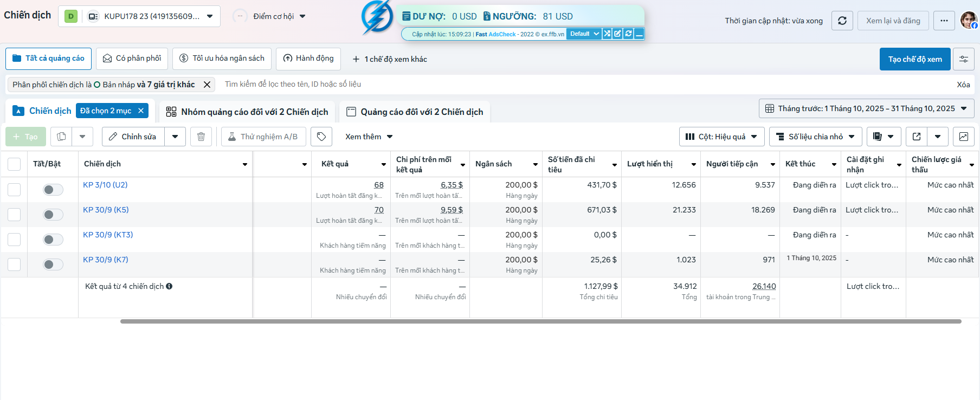Remove the 'Phân phối chiến dịch' filter chip
980x400 pixels.
(207, 85)
